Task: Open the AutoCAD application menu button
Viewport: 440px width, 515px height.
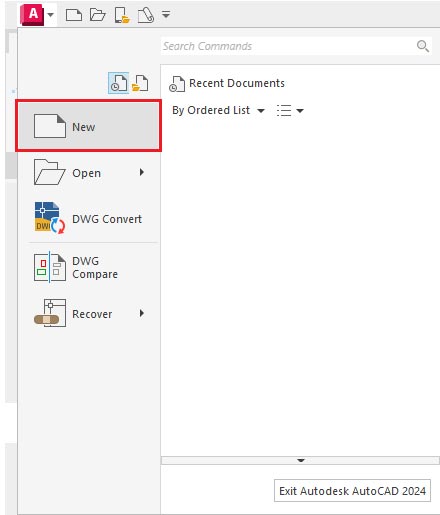Action: click(32, 15)
